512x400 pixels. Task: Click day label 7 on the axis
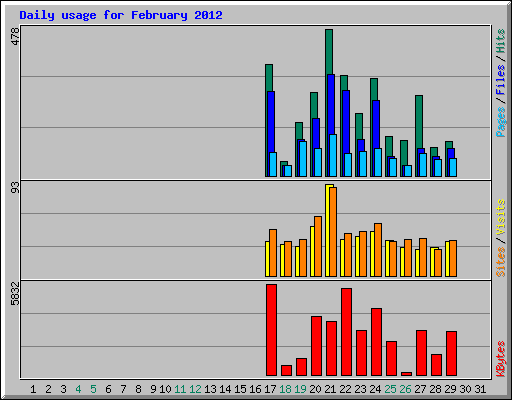click(x=123, y=389)
